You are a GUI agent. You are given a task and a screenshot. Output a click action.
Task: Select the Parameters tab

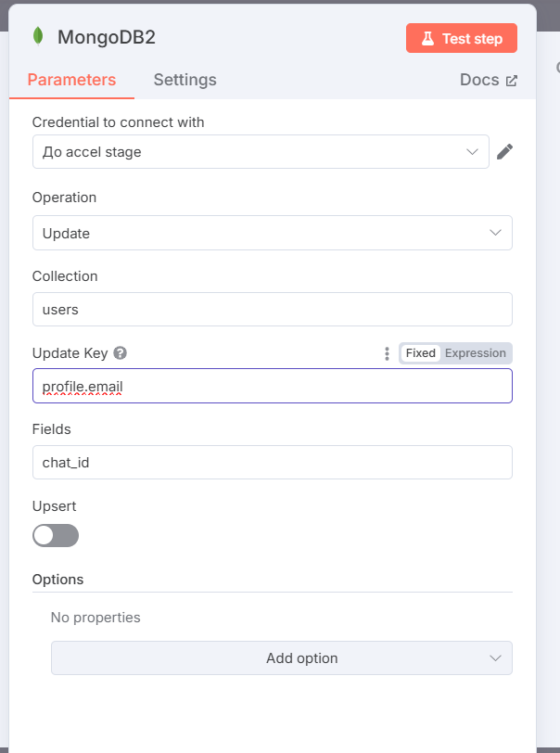tap(71, 80)
